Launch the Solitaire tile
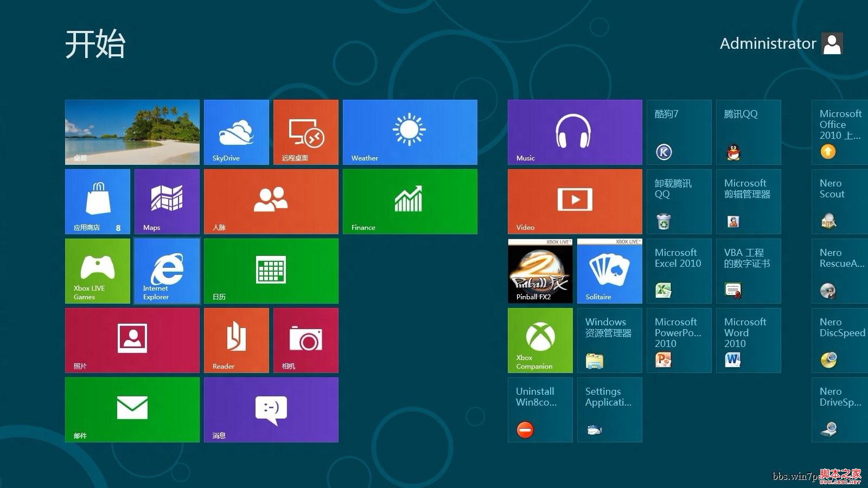 610,271
